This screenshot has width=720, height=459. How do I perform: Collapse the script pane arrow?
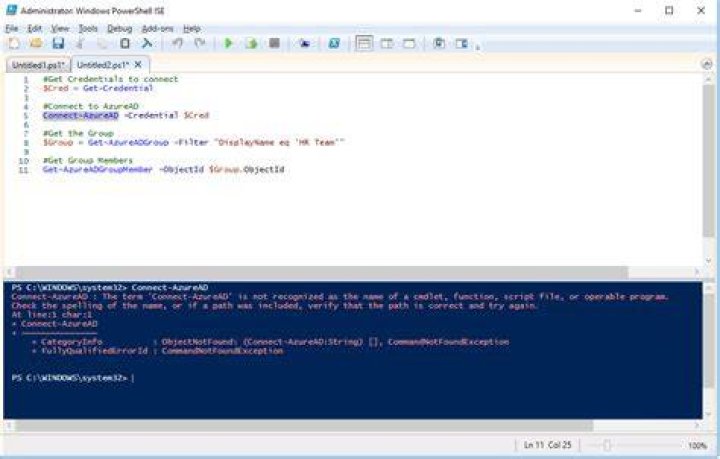707,64
